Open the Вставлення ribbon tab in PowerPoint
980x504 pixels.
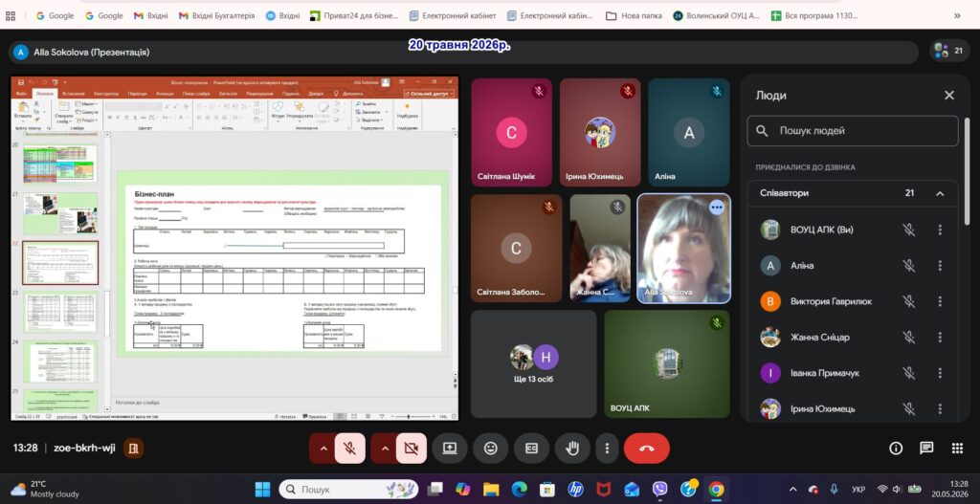(x=74, y=93)
